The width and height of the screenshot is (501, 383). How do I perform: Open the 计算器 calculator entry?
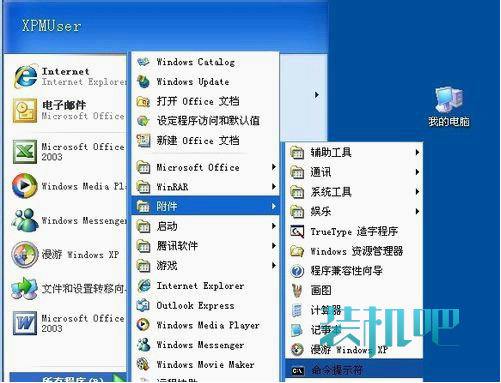pos(354,310)
